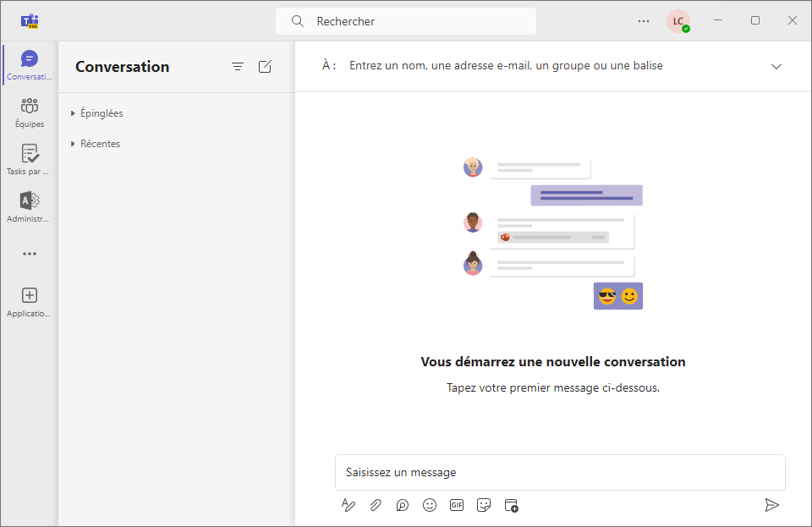This screenshot has height=527, width=812.
Task: Open the Équipes section in sidebar
Action: click(30, 113)
